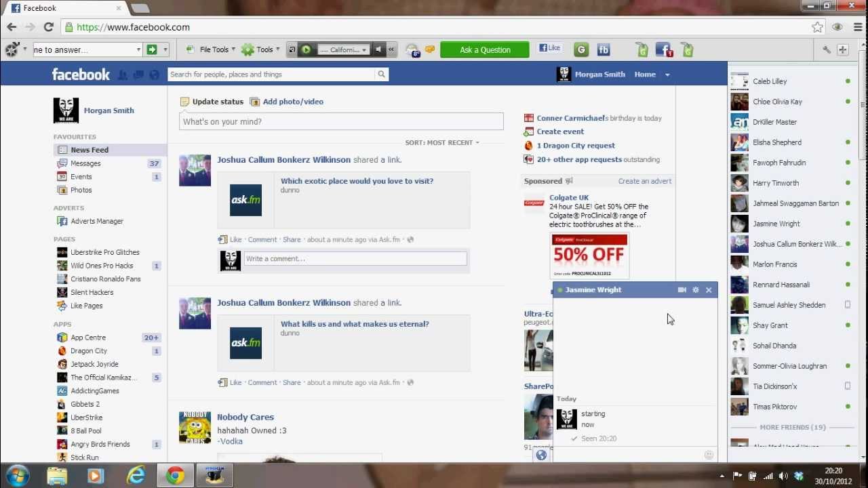Expand the Tools toolbar dropdown
868x488 pixels.
pyautogui.click(x=277, y=49)
